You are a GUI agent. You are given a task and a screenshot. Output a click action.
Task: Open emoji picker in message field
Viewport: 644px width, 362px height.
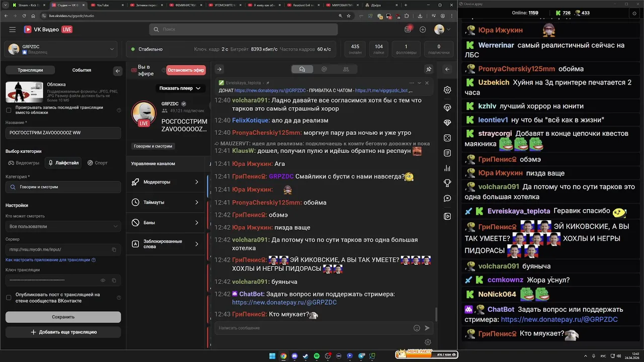pyautogui.click(x=417, y=328)
